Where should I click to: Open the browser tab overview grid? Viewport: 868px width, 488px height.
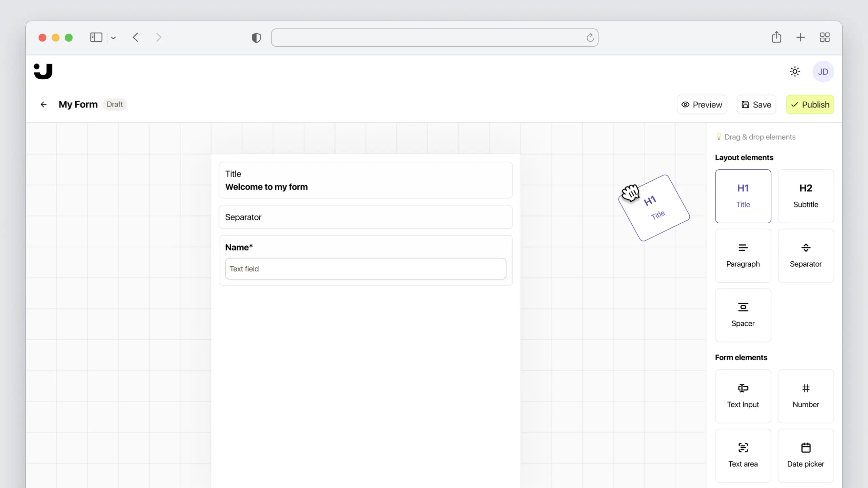pos(825,37)
